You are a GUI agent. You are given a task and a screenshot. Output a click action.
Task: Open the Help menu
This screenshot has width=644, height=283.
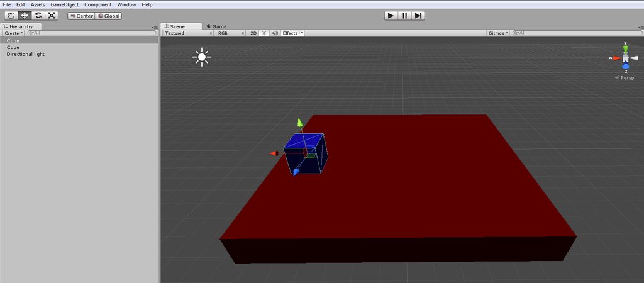click(147, 4)
